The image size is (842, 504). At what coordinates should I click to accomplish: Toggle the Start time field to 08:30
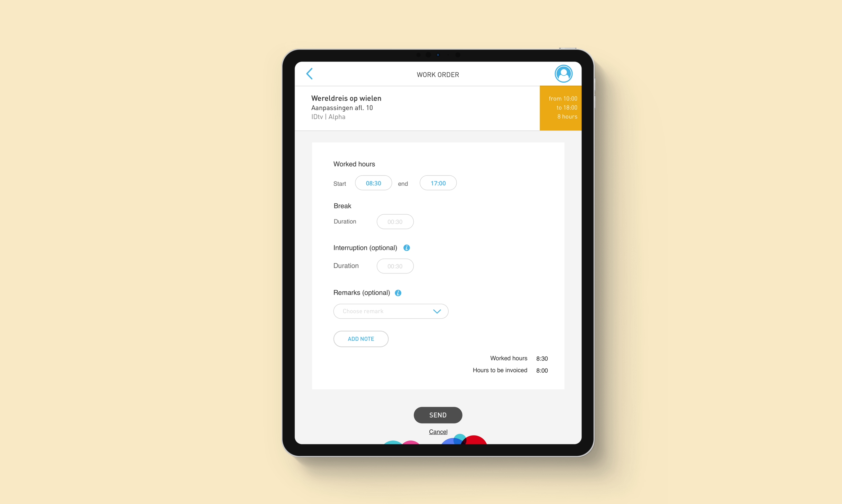tap(372, 183)
